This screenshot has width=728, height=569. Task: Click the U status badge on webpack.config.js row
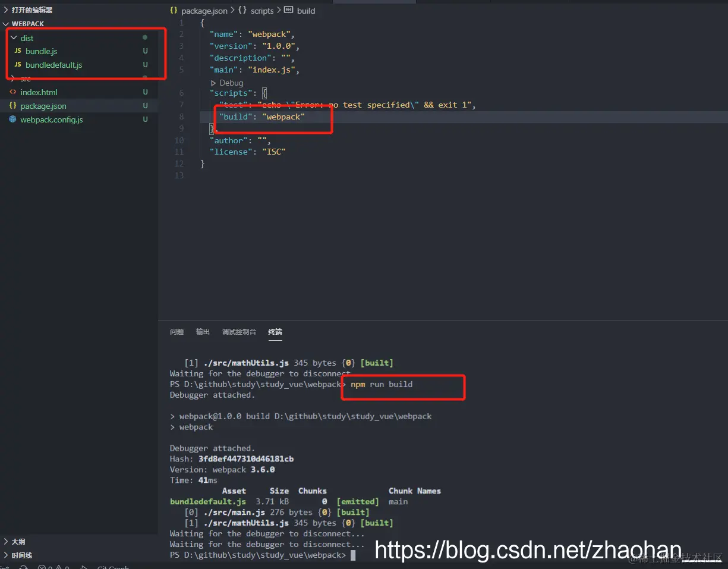point(145,120)
